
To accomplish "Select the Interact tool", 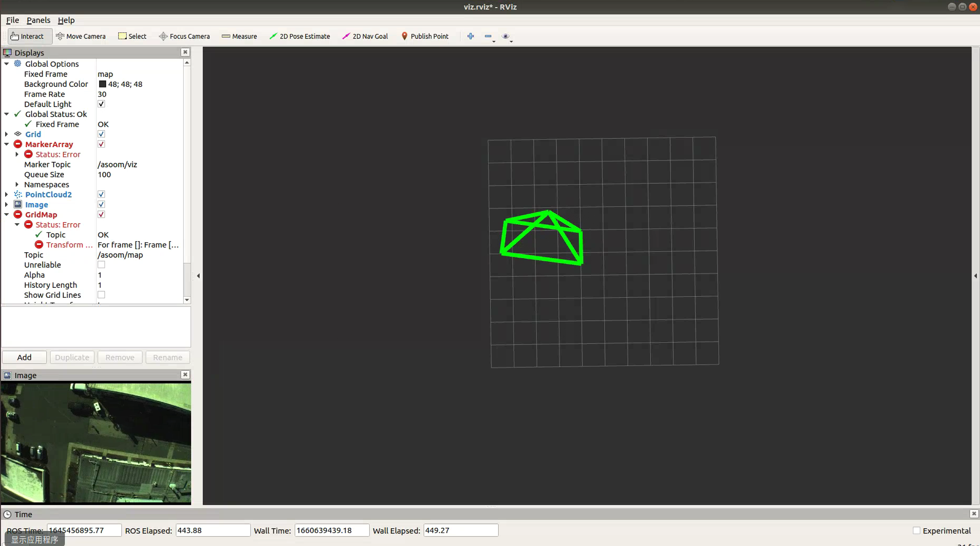I will pos(29,36).
